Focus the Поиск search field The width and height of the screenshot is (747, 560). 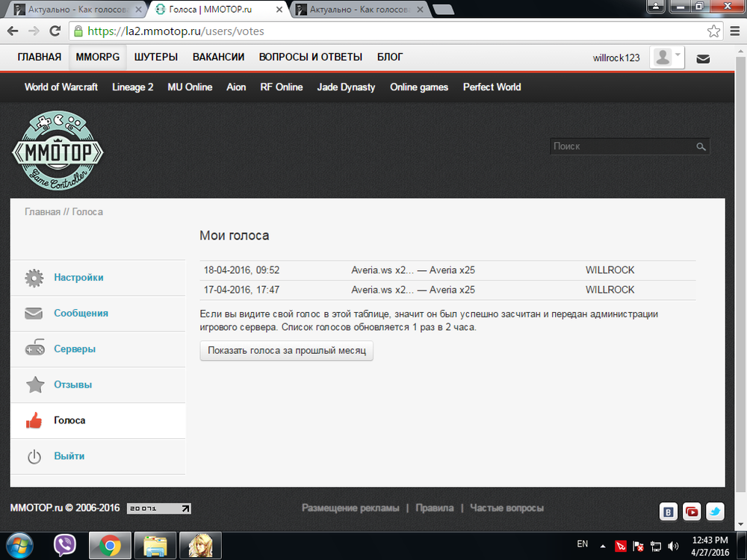tap(622, 147)
